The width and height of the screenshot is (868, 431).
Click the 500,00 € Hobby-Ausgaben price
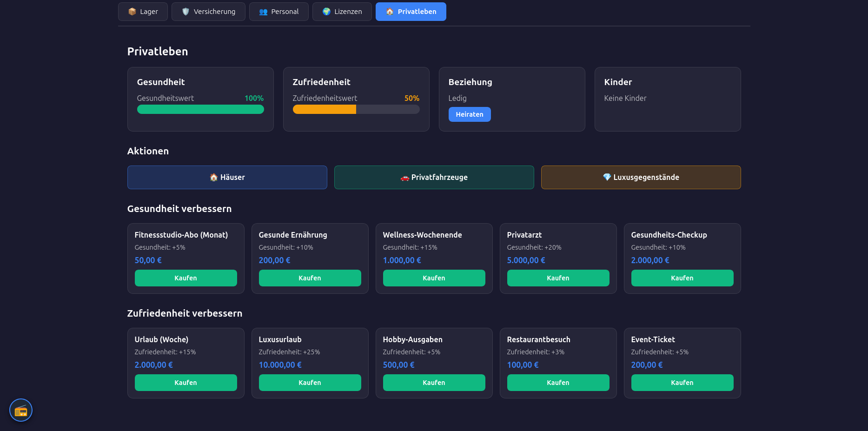398,365
